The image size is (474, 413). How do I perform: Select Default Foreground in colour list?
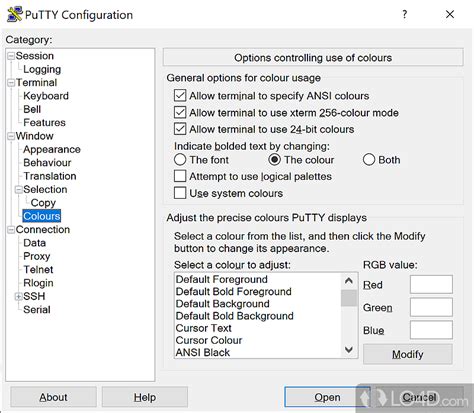[257, 279]
